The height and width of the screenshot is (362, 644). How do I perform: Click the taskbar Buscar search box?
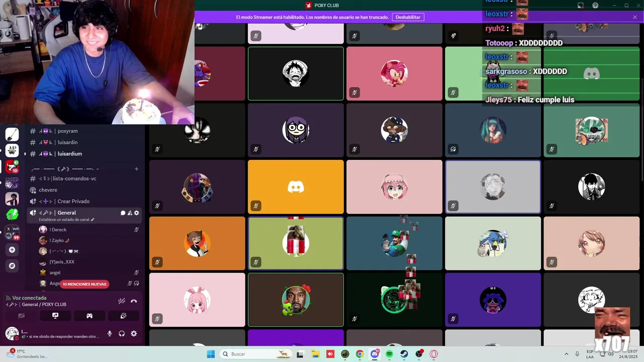(x=256, y=354)
